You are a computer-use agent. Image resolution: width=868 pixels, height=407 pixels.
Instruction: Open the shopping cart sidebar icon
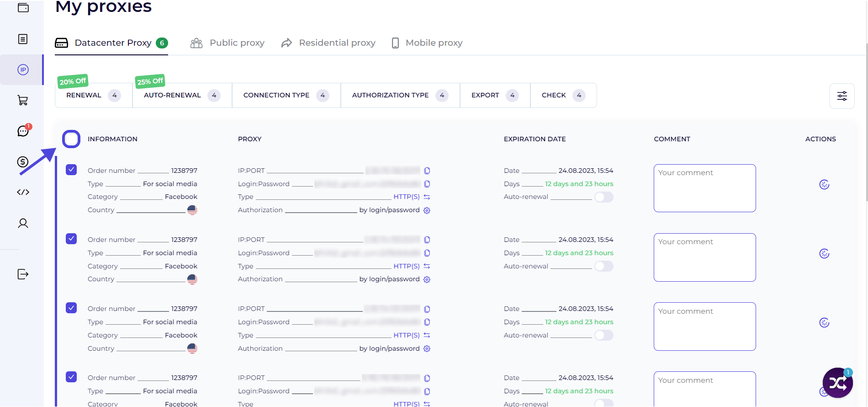click(23, 100)
